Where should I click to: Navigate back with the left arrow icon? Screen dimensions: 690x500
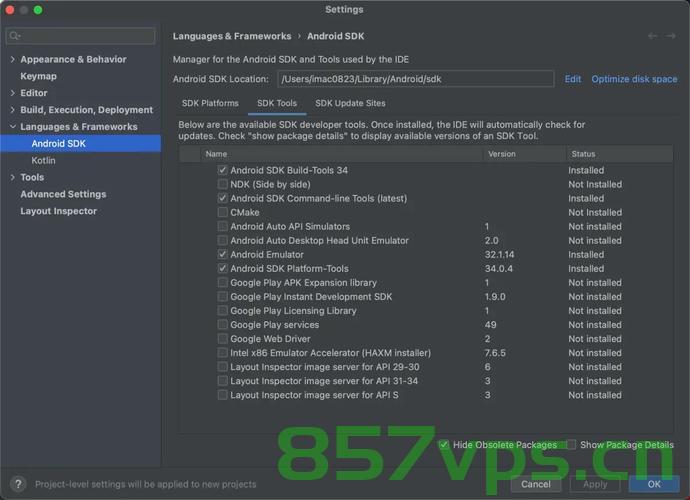(653, 36)
